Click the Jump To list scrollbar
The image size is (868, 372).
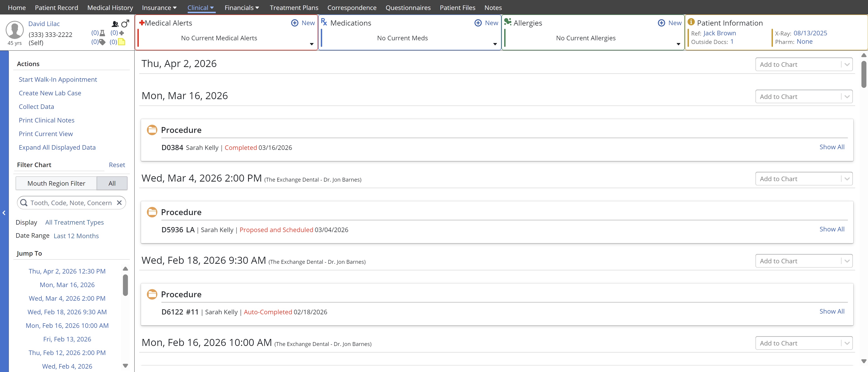point(125,285)
